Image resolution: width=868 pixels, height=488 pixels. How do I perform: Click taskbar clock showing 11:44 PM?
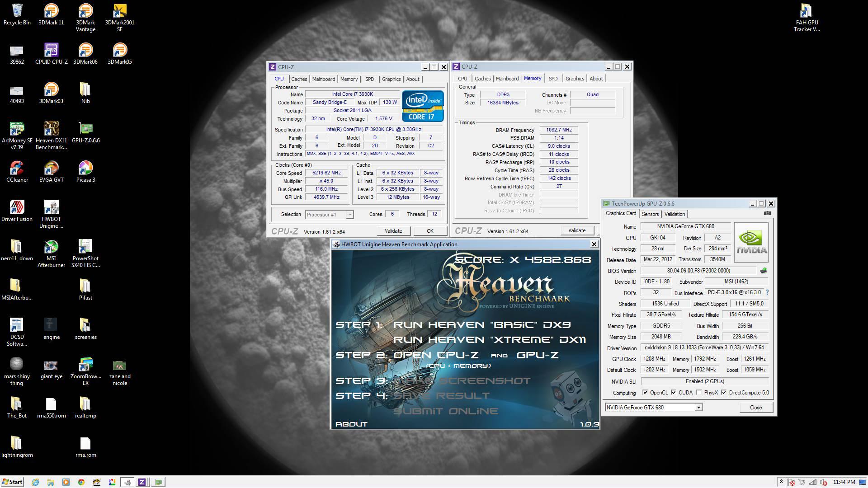(844, 482)
